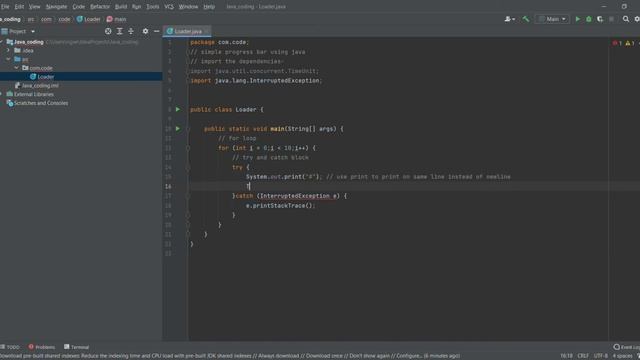
Task: Click 'Don't show again' in status notification
Action: [x=370, y=356]
